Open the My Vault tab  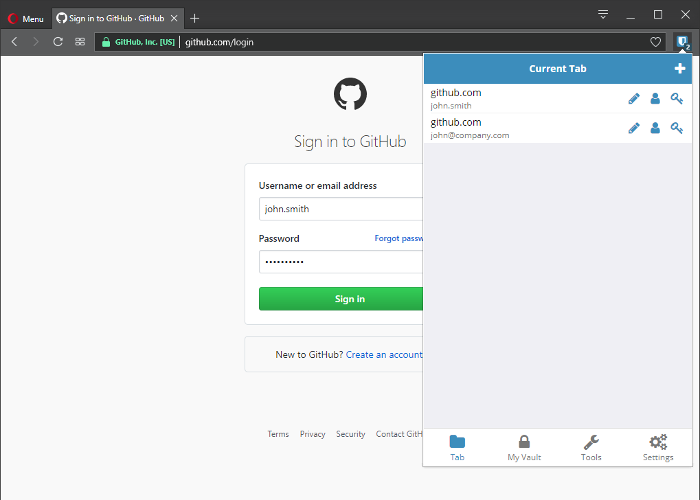point(524,448)
